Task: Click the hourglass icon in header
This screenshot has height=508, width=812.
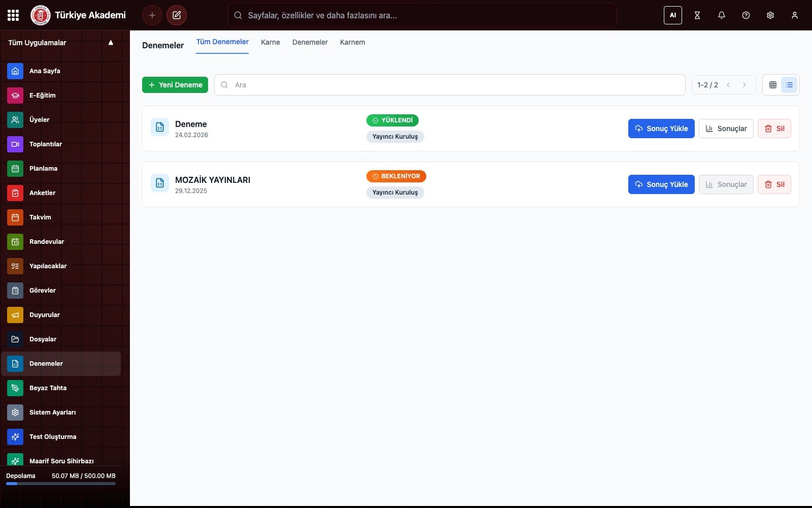Action: pyautogui.click(x=697, y=15)
